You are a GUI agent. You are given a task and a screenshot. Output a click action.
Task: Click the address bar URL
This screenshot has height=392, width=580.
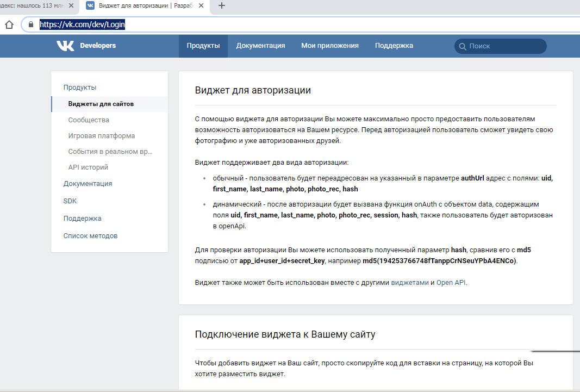pos(82,24)
